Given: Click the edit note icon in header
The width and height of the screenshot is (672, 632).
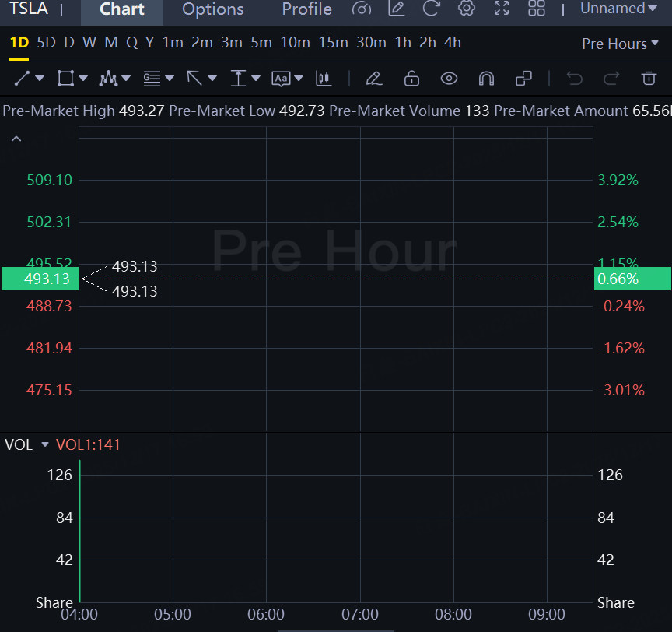Looking at the screenshot, I should (x=397, y=9).
